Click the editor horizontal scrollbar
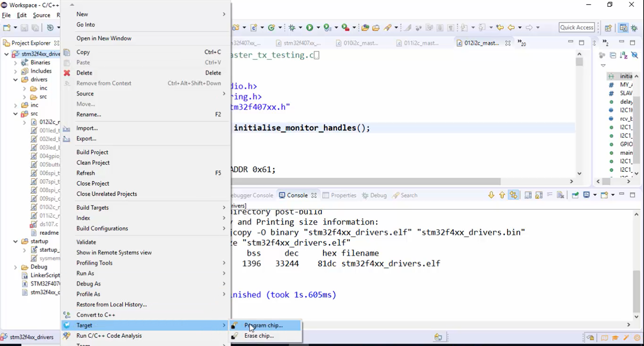The height and width of the screenshot is (346, 644). click(x=366, y=182)
